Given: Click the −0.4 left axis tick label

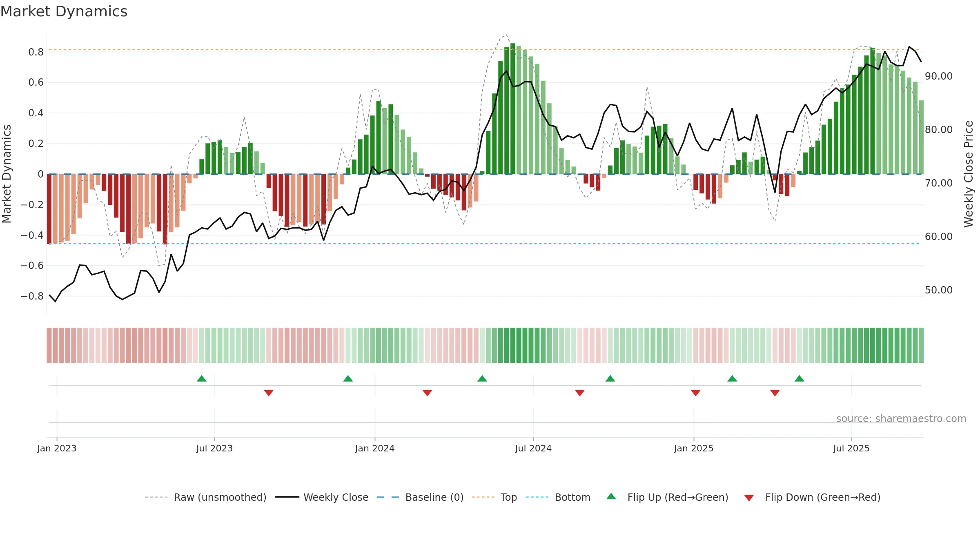Looking at the screenshot, I should point(32,235).
